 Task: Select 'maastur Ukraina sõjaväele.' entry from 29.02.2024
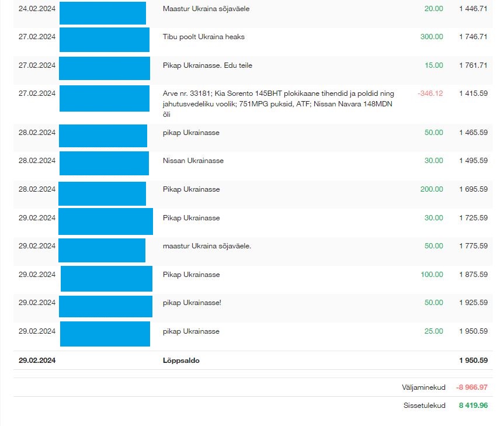coord(207,246)
